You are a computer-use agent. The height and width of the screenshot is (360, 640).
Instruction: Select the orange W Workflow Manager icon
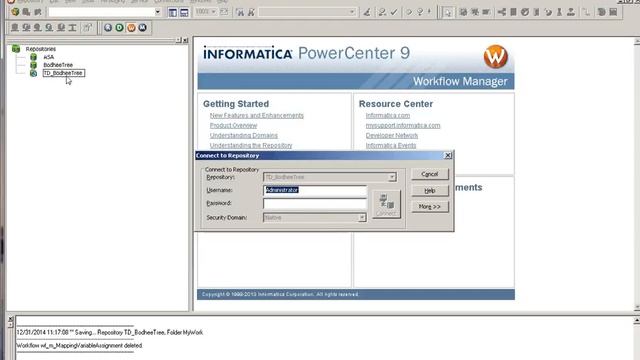click(x=131, y=28)
